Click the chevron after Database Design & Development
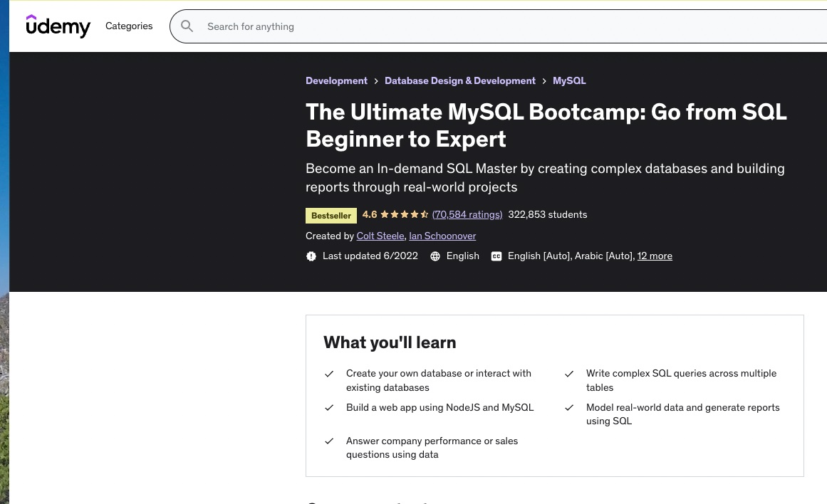This screenshot has width=827, height=504. 544,81
